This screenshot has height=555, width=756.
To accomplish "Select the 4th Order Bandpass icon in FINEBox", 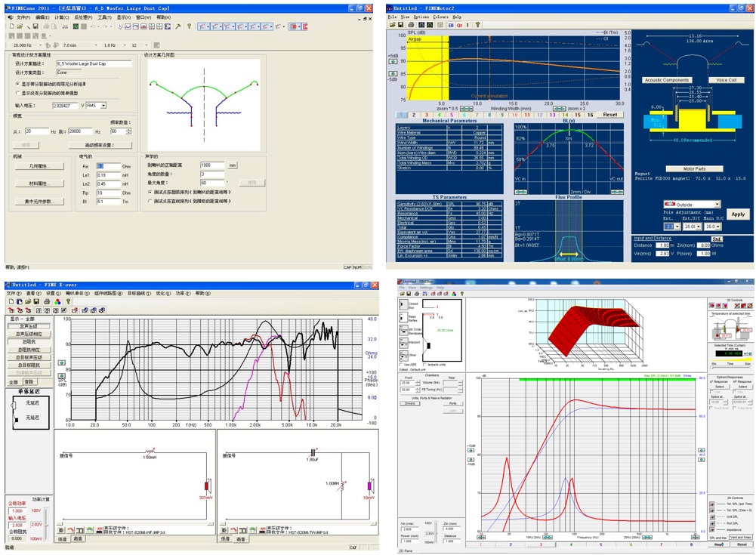I will click(403, 330).
